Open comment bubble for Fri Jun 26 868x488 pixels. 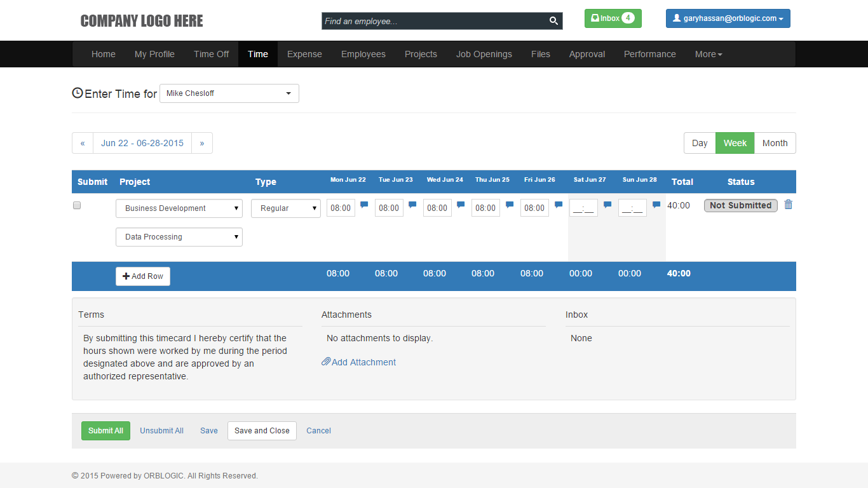click(x=559, y=205)
